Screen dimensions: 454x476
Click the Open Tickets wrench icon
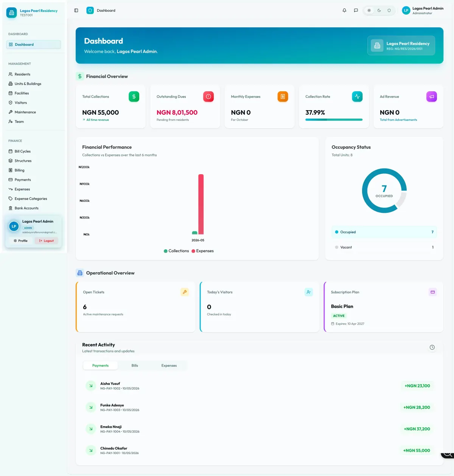click(185, 292)
